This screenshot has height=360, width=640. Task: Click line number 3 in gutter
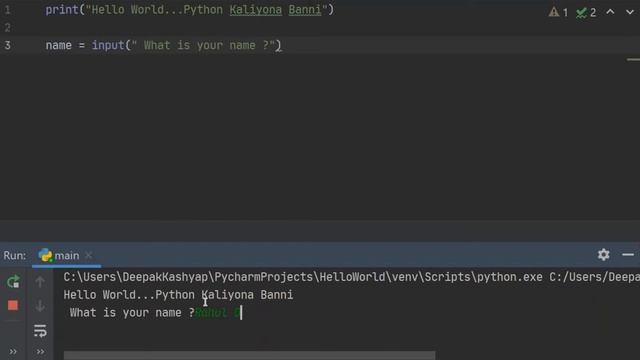[8, 45]
